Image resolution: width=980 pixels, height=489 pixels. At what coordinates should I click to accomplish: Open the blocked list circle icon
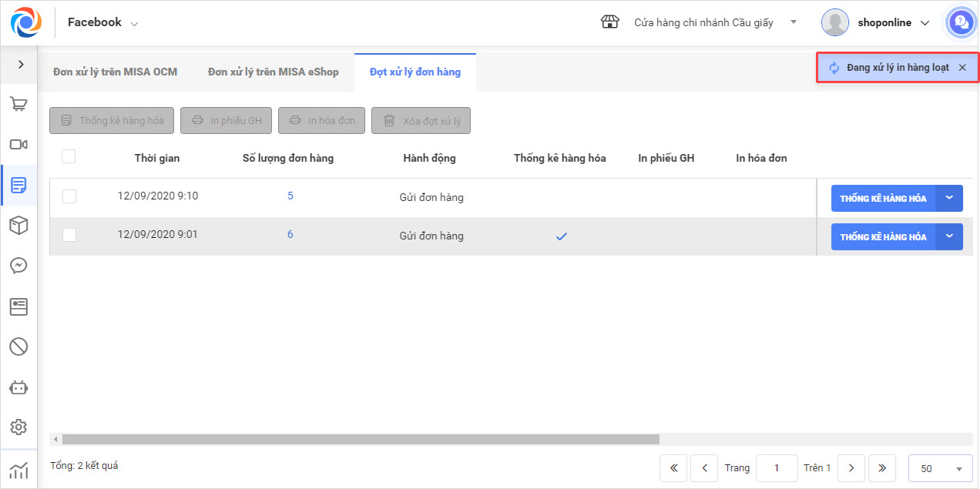click(x=18, y=347)
